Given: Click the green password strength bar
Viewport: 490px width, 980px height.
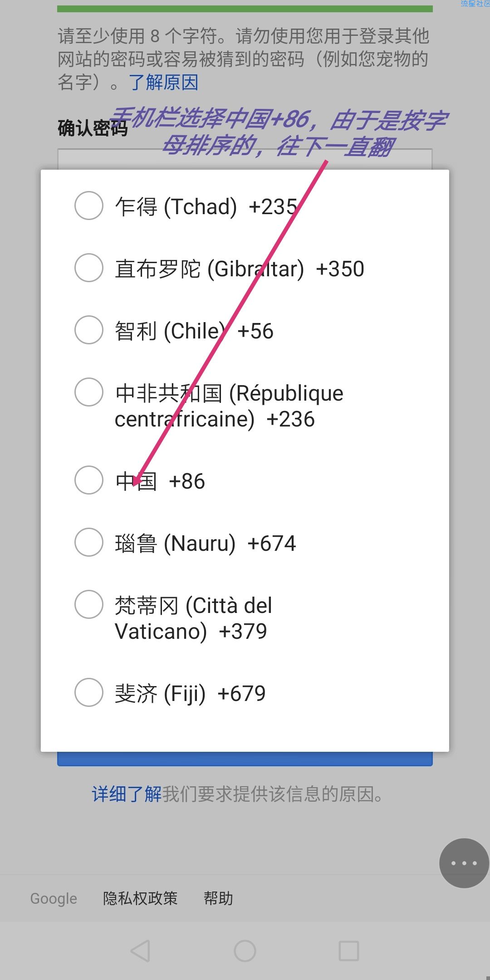Looking at the screenshot, I should (245, 9).
